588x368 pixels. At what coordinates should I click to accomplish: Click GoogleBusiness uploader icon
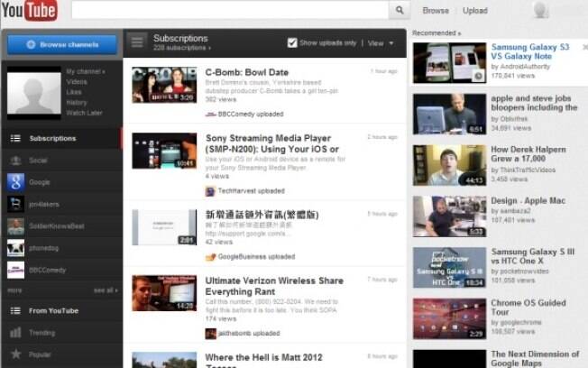(x=210, y=257)
